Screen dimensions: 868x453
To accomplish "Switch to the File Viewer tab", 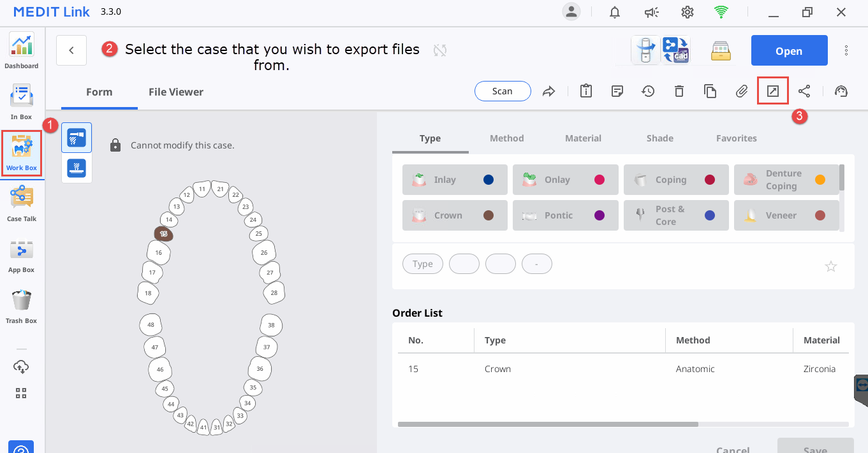I will tap(175, 92).
